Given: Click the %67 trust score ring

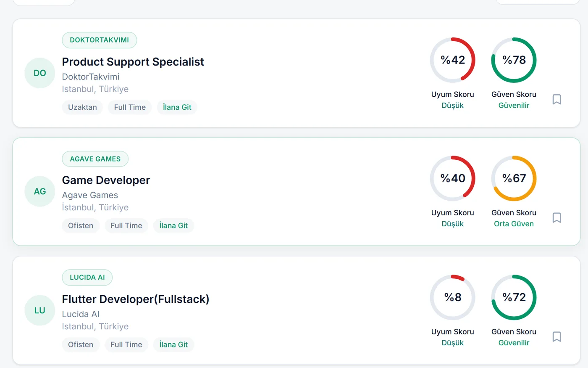Looking at the screenshot, I should click(514, 178).
